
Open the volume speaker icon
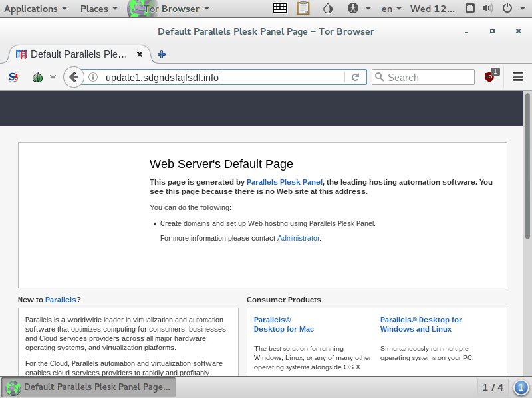click(x=488, y=8)
